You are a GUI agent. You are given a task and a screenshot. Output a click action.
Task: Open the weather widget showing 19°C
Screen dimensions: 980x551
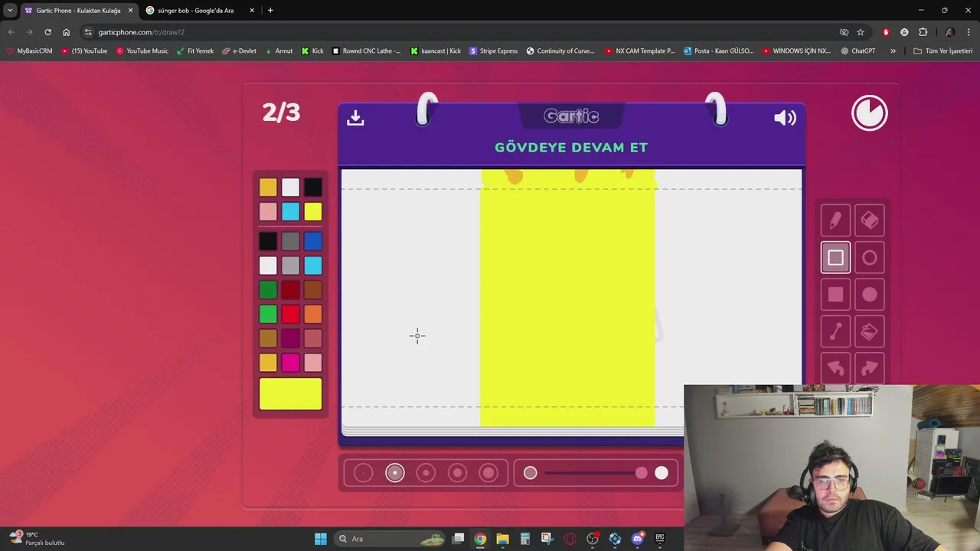pyautogui.click(x=37, y=539)
